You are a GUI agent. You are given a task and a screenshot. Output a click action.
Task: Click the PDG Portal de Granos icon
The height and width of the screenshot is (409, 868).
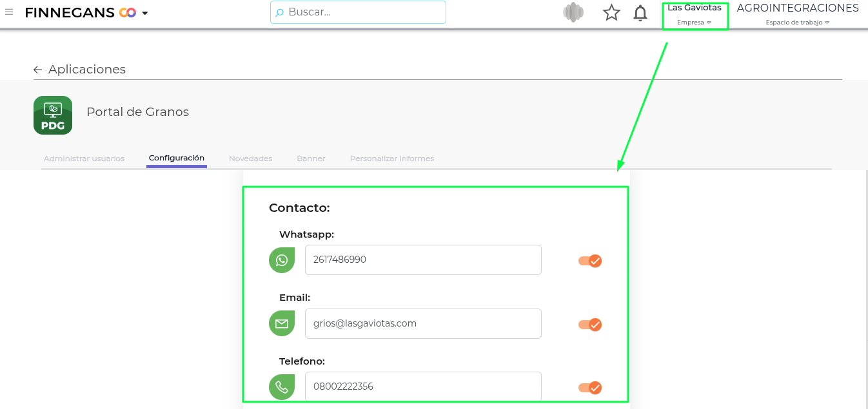click(x=53, y=115)
